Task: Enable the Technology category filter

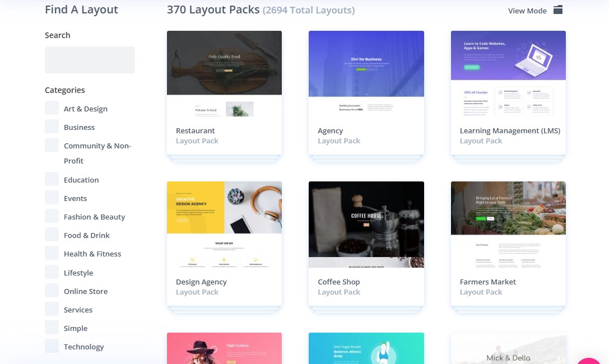Action: tap(52, 346)
